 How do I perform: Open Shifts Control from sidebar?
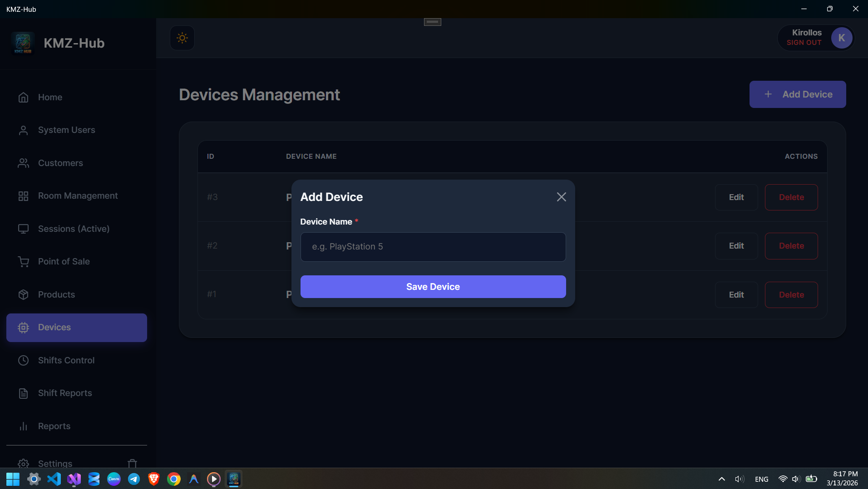(x=66, y=361)
